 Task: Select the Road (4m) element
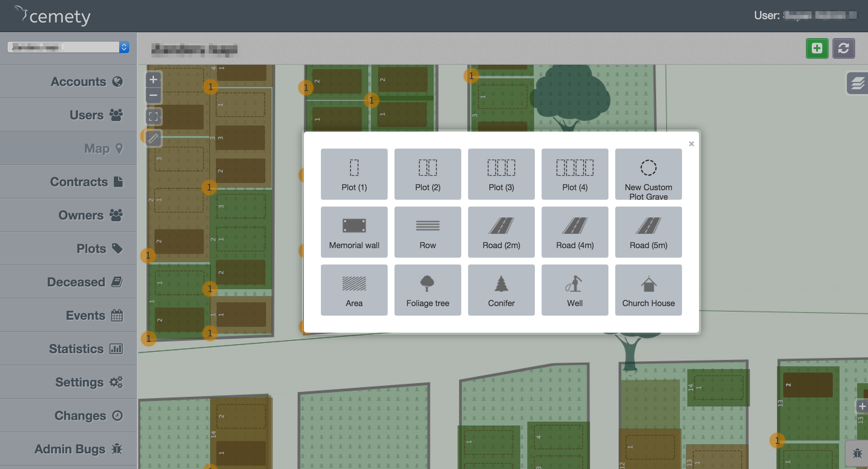point(575,232)
